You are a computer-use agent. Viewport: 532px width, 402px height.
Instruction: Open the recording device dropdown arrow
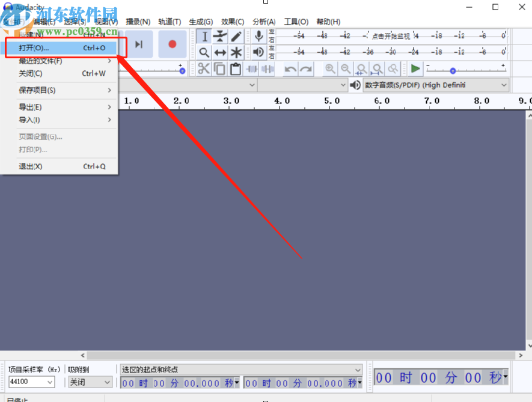pos(252,85)
